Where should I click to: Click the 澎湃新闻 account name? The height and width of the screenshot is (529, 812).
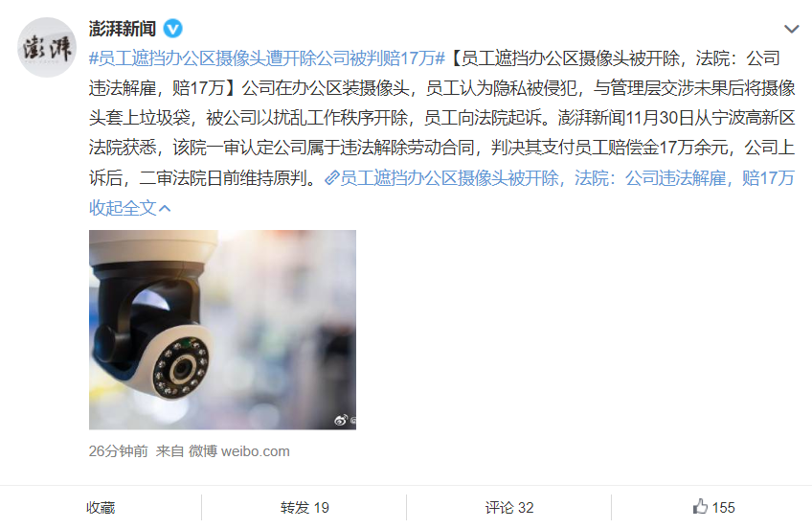pyautogui.click(x=123, y=29)
